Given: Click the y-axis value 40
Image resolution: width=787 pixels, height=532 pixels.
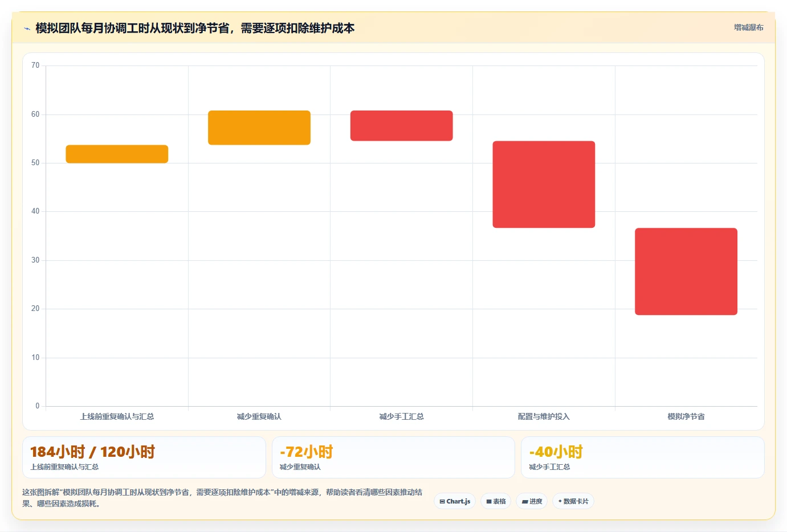Looking at the screenshot, I should [35, 211].
